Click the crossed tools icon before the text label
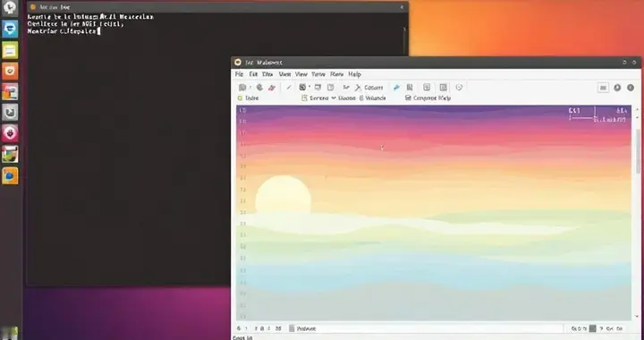Screen dimensions: 644x340 358,88
